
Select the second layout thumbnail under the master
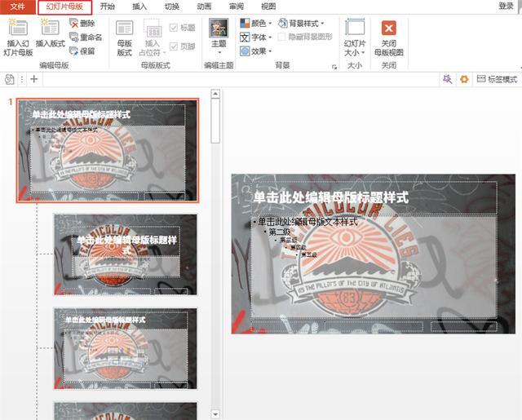pos(126,348)
